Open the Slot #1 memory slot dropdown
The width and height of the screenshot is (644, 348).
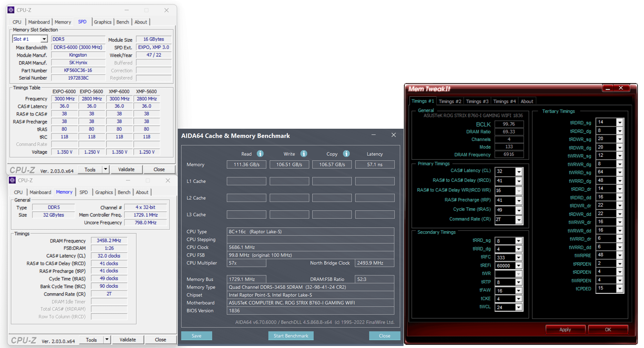point(44,39)
